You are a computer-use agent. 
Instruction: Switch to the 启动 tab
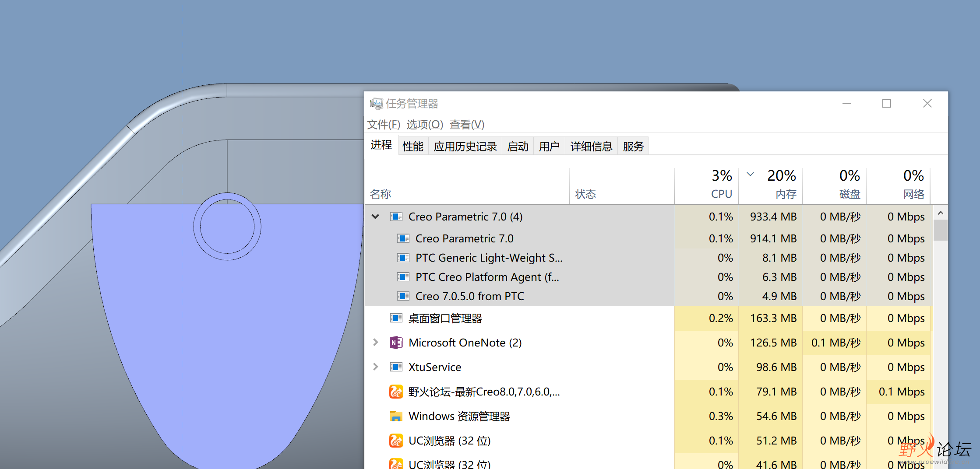point(518,147)
